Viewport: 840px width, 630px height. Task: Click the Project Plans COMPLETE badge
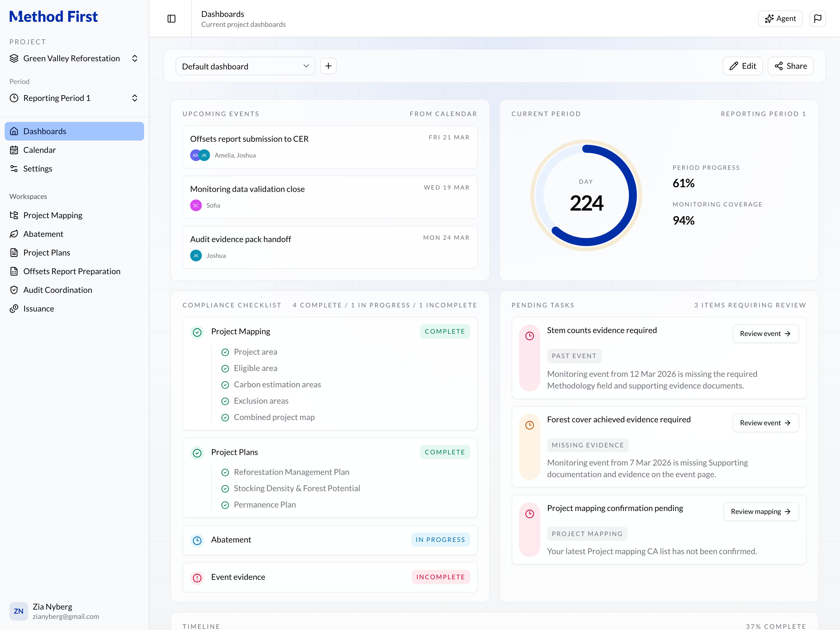(445, 452)
